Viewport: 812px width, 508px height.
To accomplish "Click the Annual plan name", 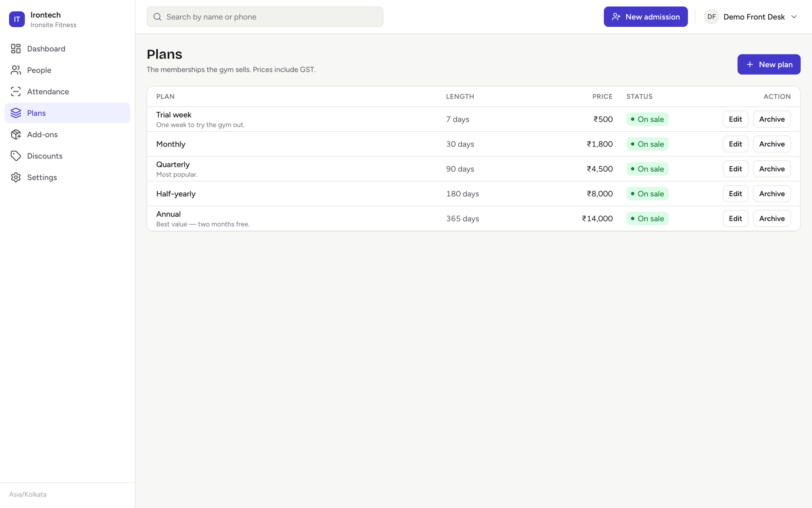I will (x=168, y=214).
